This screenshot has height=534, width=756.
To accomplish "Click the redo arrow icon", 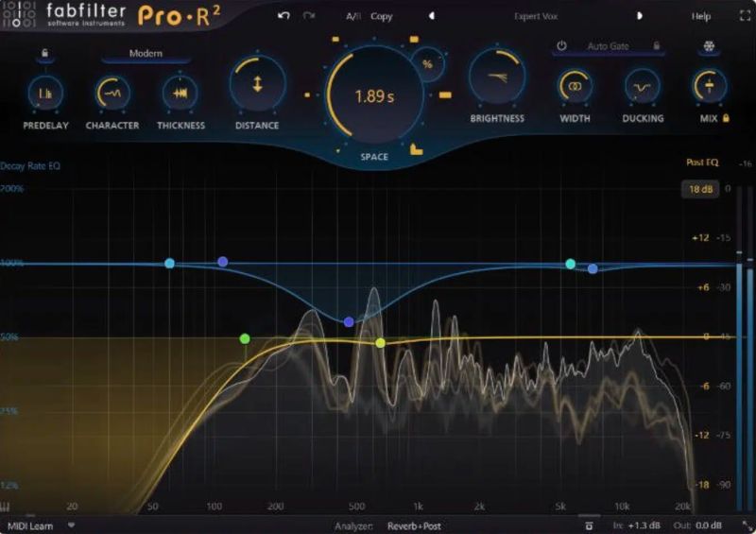I will 309,16.
